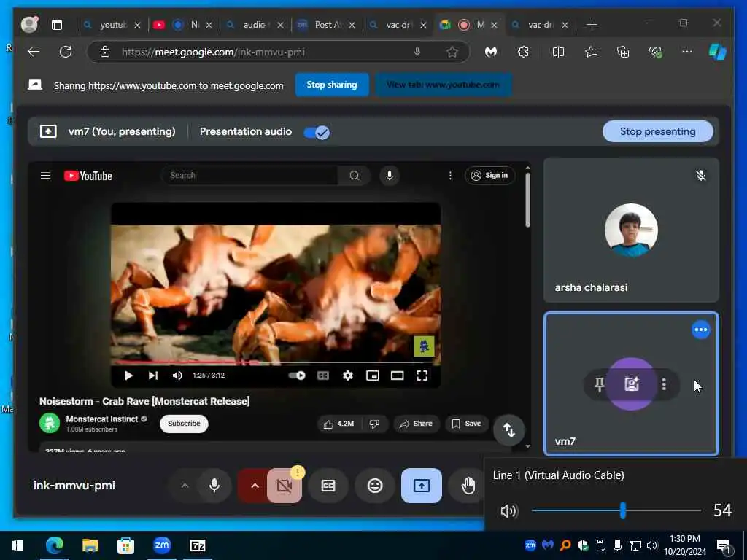Enable YouTube miniplayer mode

click(373, 376)
